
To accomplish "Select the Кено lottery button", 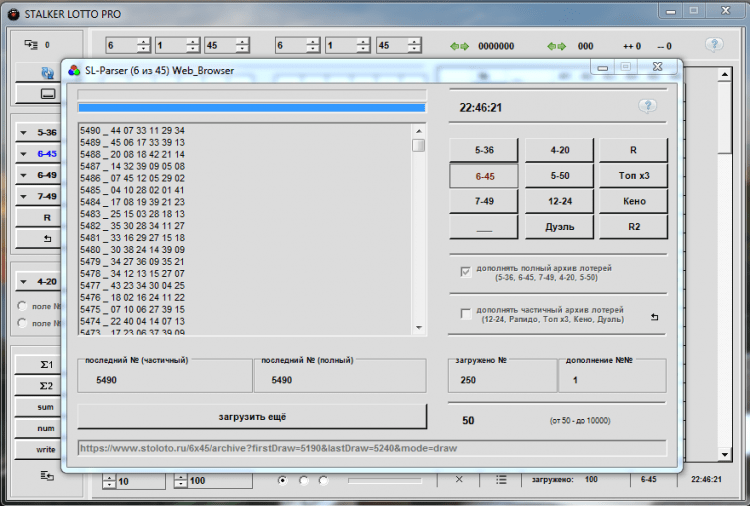I will tap(633, 201).
